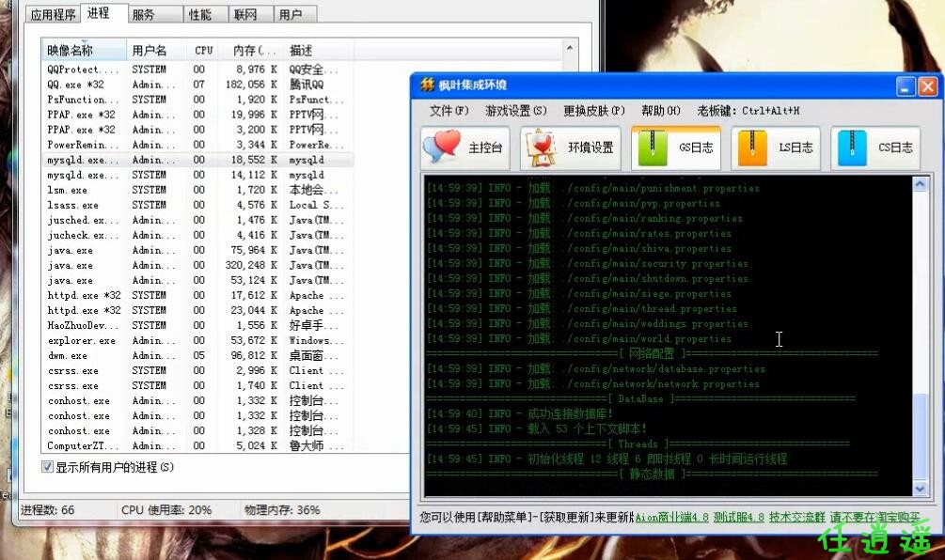Click process list scroll up arrow
Image resolution: width=945 pixels, height=560 pixels.
click(570, 48)
